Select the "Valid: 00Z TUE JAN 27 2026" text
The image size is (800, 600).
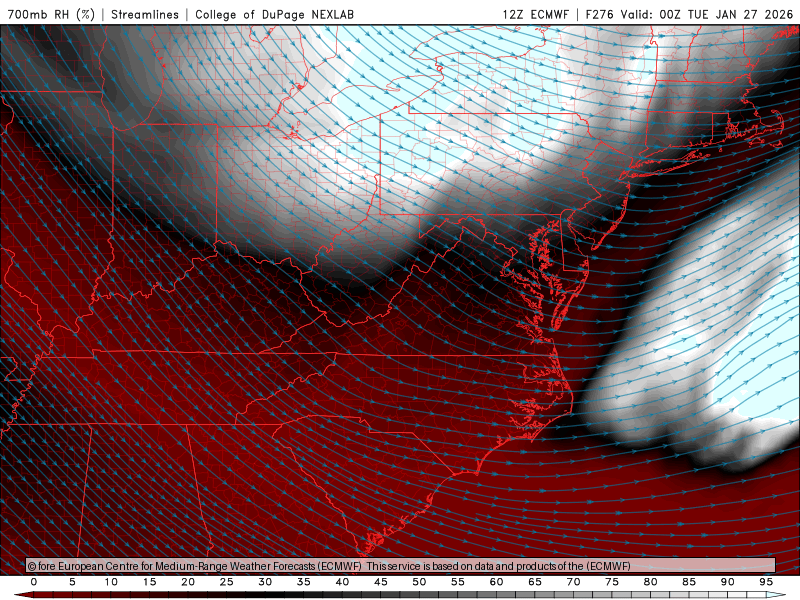[x=707, y=14]
